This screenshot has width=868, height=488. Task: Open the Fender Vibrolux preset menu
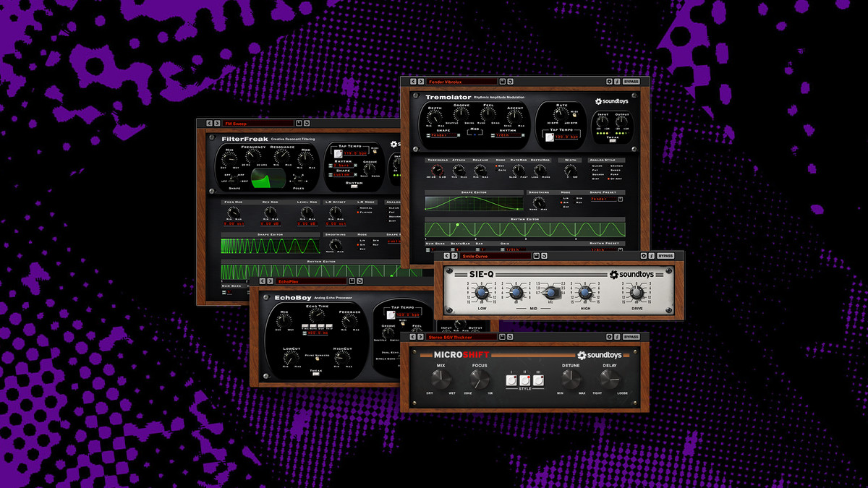pos(461,82)
